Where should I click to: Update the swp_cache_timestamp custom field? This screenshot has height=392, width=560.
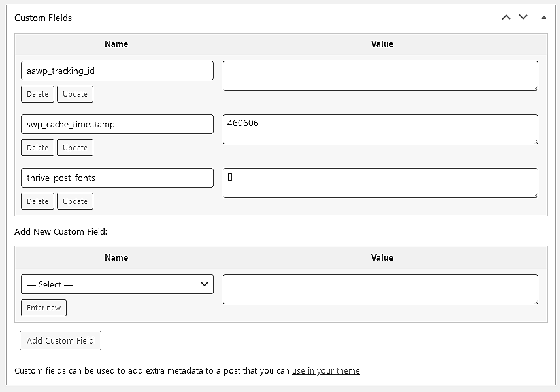(x=74, y=147)
